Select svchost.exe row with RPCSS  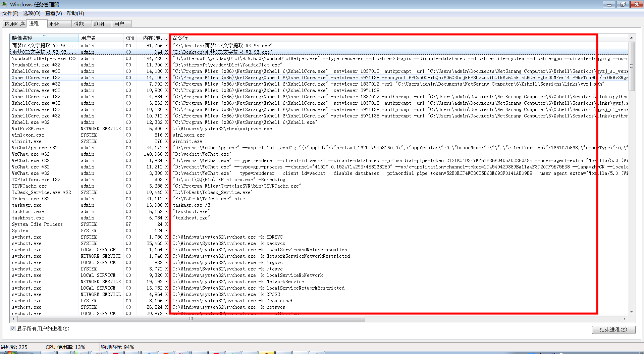[319, 294]
